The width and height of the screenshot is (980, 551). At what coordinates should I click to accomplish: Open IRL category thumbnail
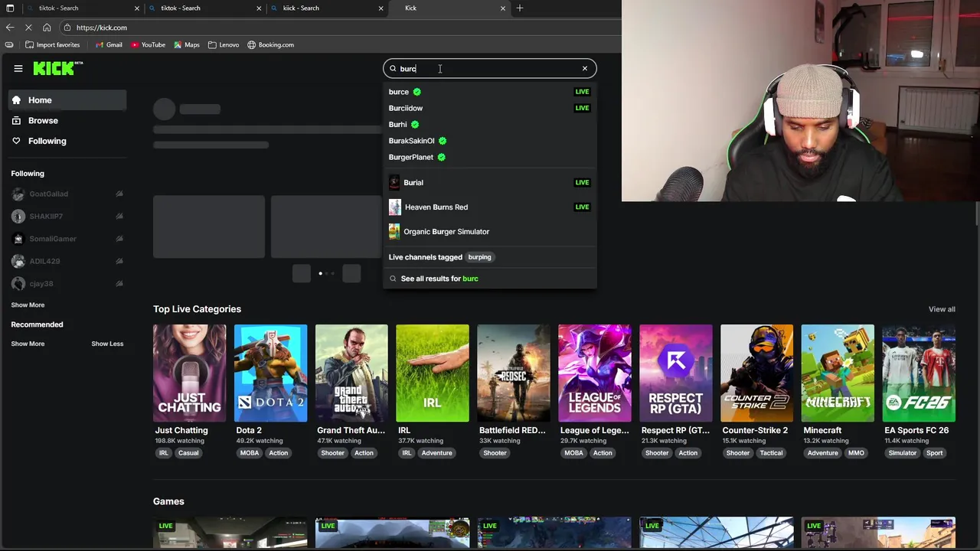433,373
